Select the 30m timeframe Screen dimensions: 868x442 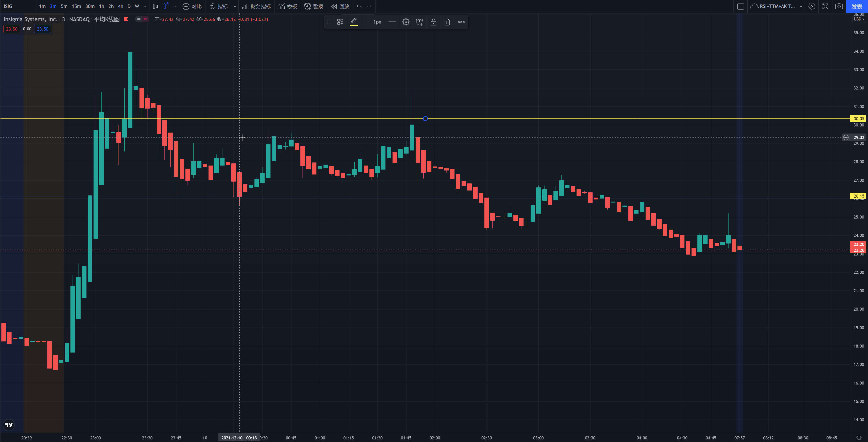90,6
